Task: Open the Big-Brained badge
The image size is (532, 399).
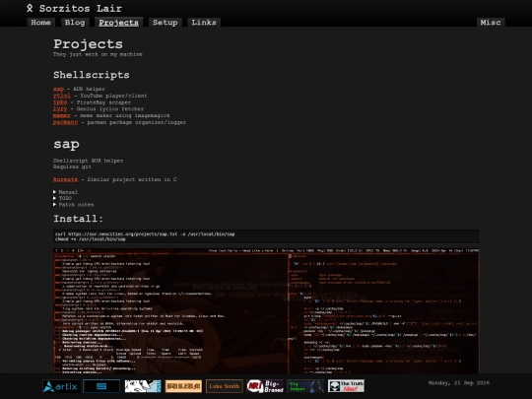Action: [x=265, y=386]
